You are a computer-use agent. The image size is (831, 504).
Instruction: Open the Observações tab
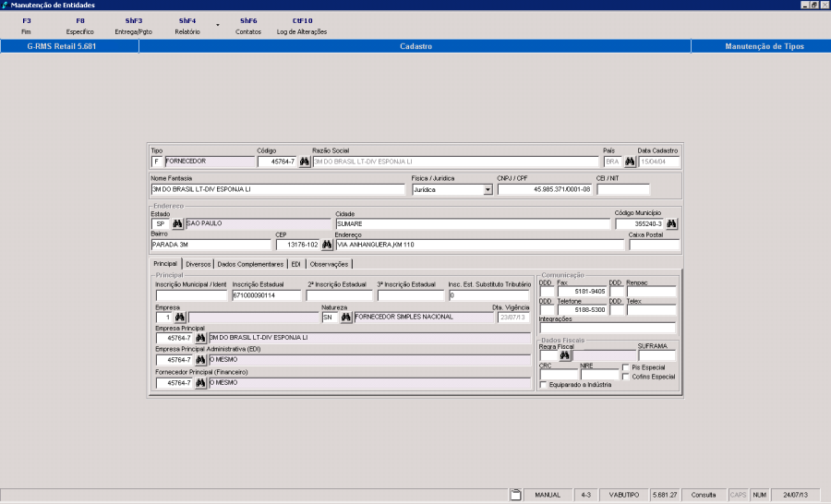click(329, 264)
